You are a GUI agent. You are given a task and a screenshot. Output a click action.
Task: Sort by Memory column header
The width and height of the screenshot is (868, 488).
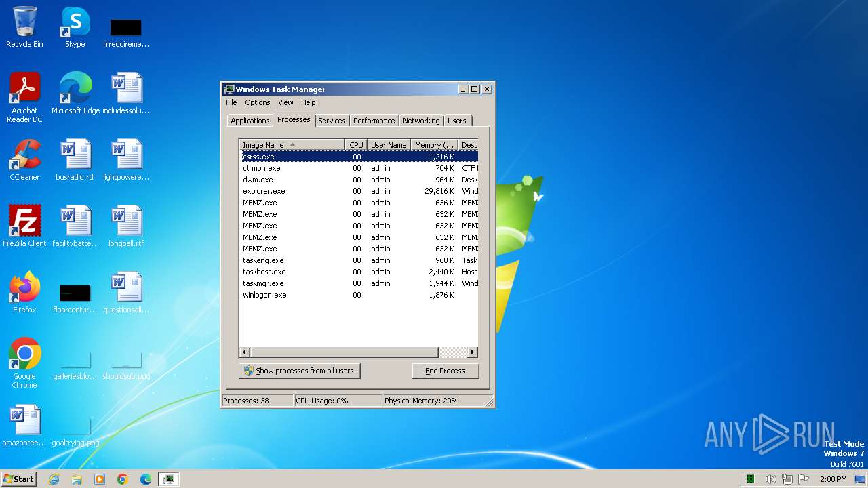click(x=434, y=145)
